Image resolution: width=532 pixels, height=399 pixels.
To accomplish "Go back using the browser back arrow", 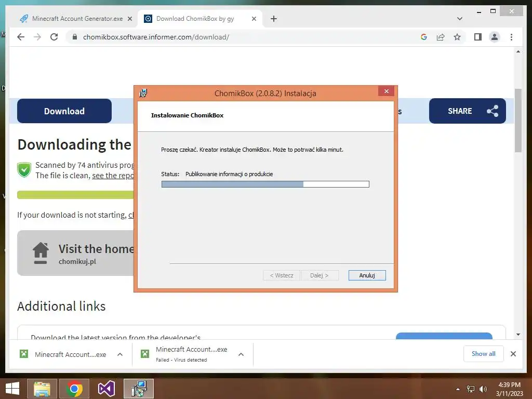I will click(x=21, y=37).
